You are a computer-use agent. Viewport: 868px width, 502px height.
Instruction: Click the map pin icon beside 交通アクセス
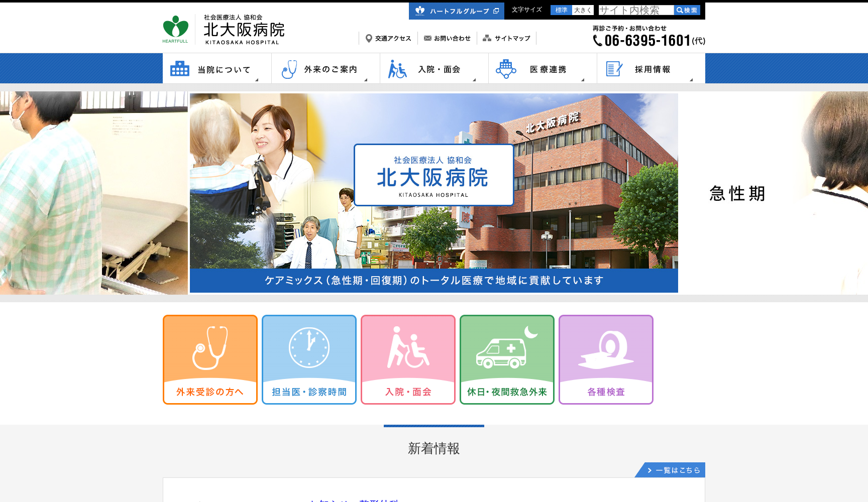[x=369, y=38]
